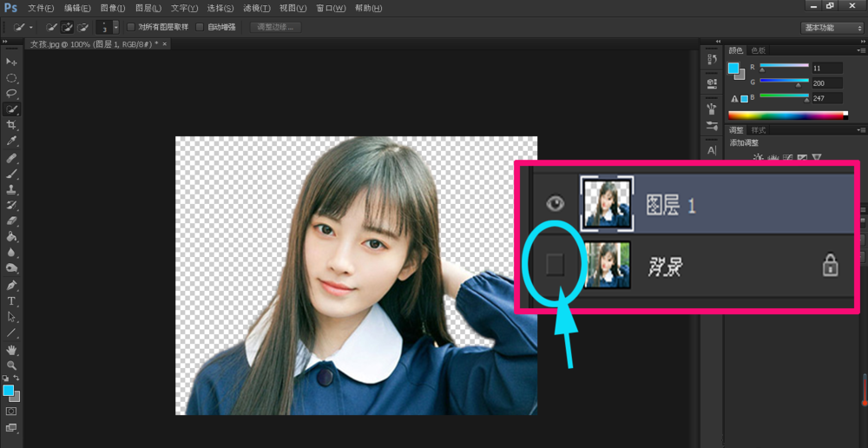The width and height of the screenshot is (868, 448).
Task: Select the Blur tool
Action: (11, 253)
